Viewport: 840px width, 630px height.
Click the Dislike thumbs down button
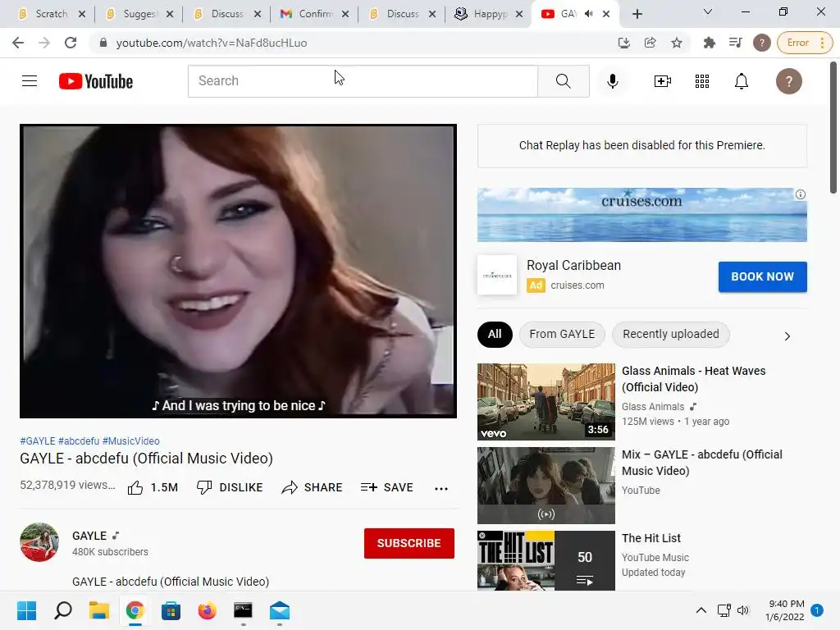[230, 487]
